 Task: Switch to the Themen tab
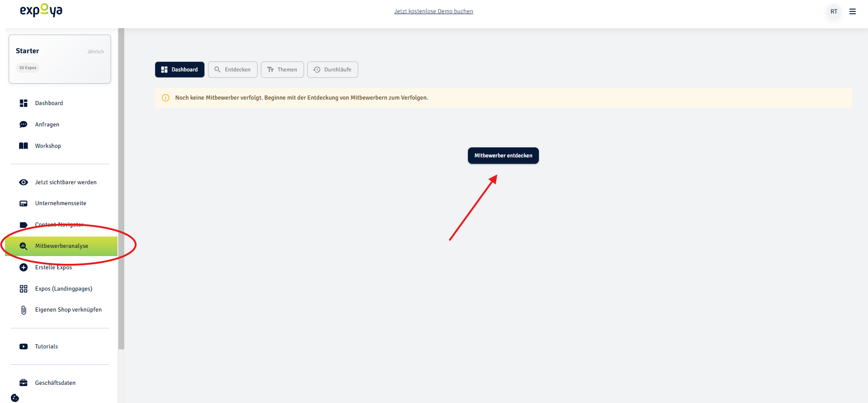[x=282, y=70]
